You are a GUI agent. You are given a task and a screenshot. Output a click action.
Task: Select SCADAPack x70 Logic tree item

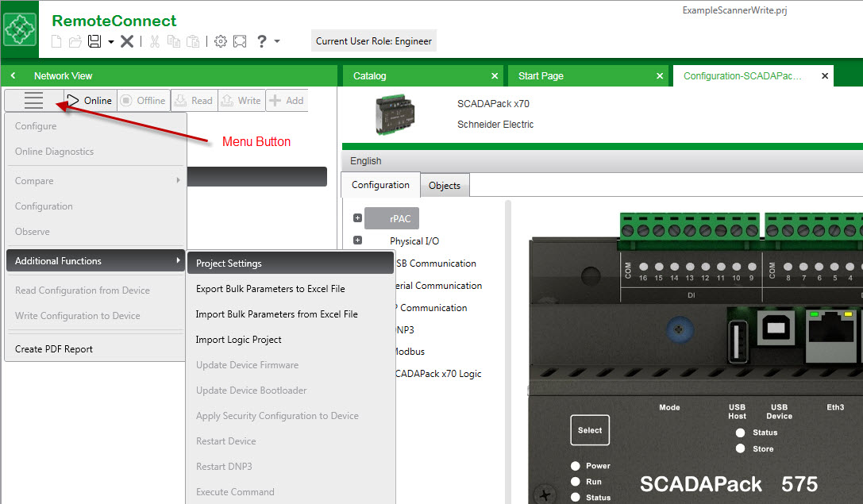coord(439,374)
